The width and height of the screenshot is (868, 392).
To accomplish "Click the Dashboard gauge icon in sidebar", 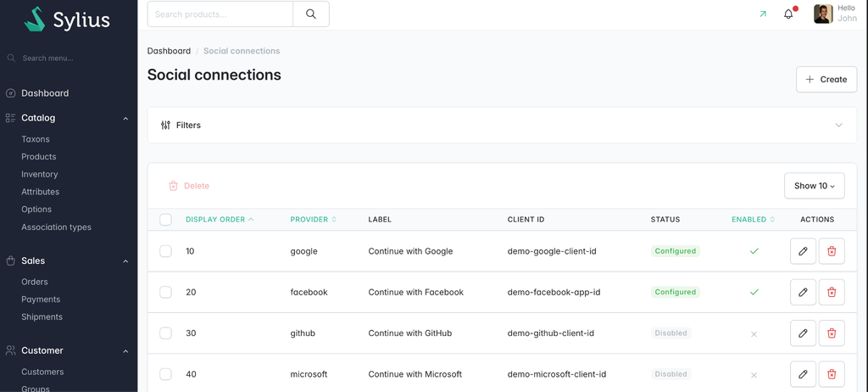I will pos(10,93).
